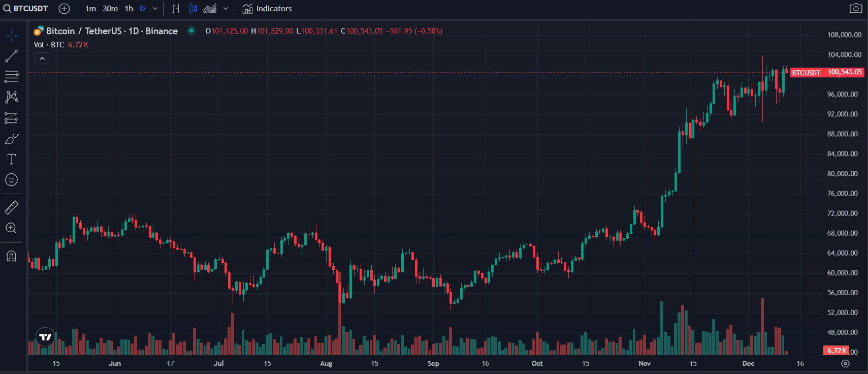Click the Vol · BTC indicator label

point(49,45)
